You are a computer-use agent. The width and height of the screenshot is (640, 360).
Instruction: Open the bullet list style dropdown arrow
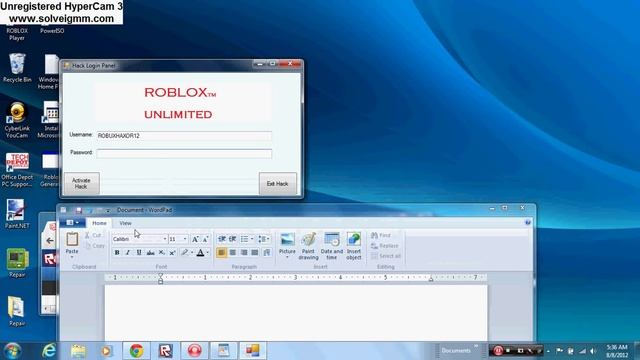pos(252,239)
